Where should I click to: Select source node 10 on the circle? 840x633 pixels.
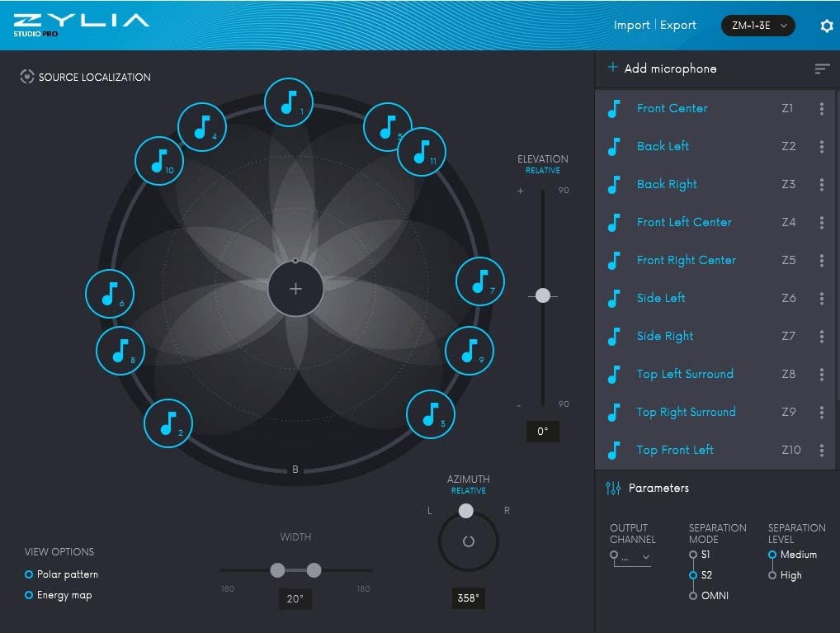tap(159, 161)
